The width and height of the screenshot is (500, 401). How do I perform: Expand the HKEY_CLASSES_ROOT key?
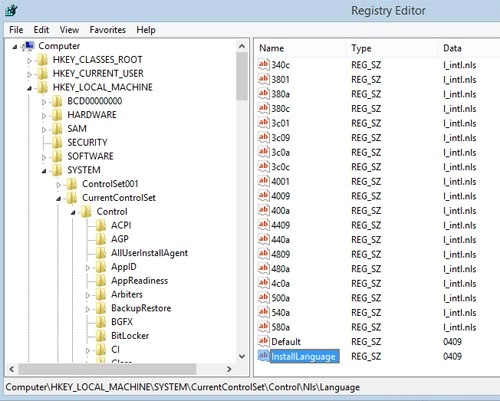pos(29,61)
